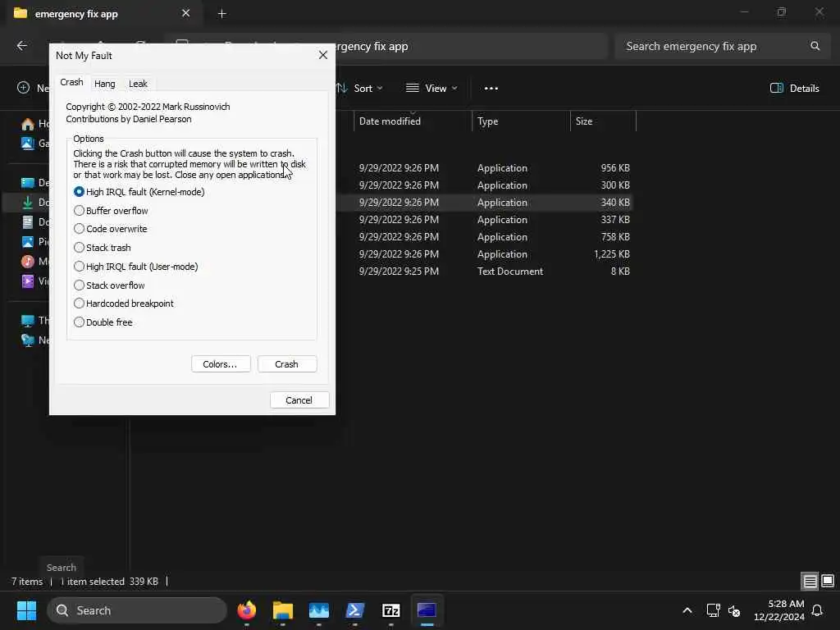Viewport: 840px width, 630px height.
Task: Go back with the Explorer back arrow
Action: (22, 46)
